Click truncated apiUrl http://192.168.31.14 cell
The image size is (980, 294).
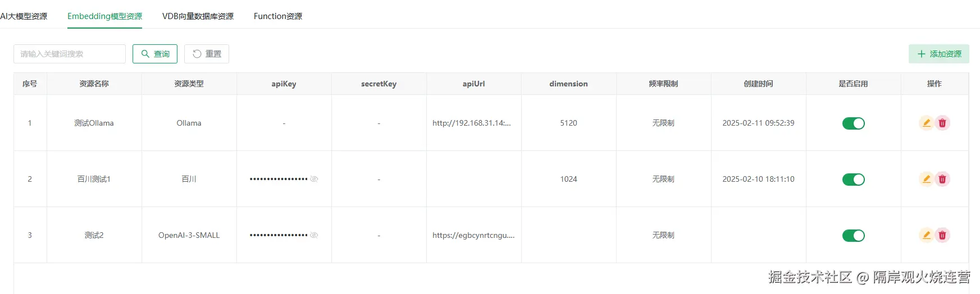[x=471, y=123]
